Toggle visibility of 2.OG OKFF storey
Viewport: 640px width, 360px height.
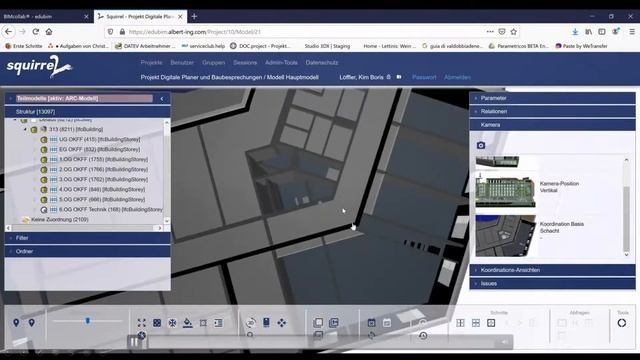pyautogui.click(x=44, y=169)
